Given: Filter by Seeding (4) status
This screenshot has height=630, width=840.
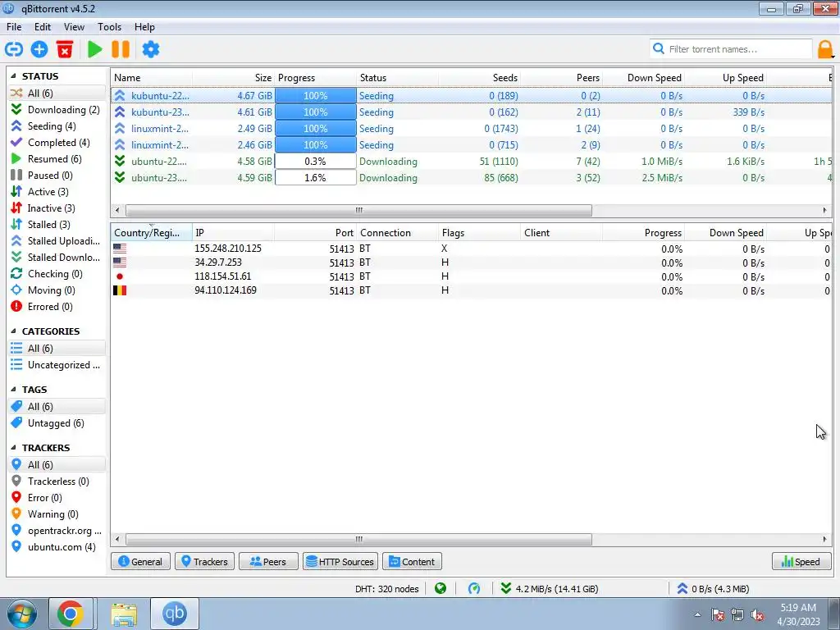Looking at the screenshot, I should coord(57,126).
